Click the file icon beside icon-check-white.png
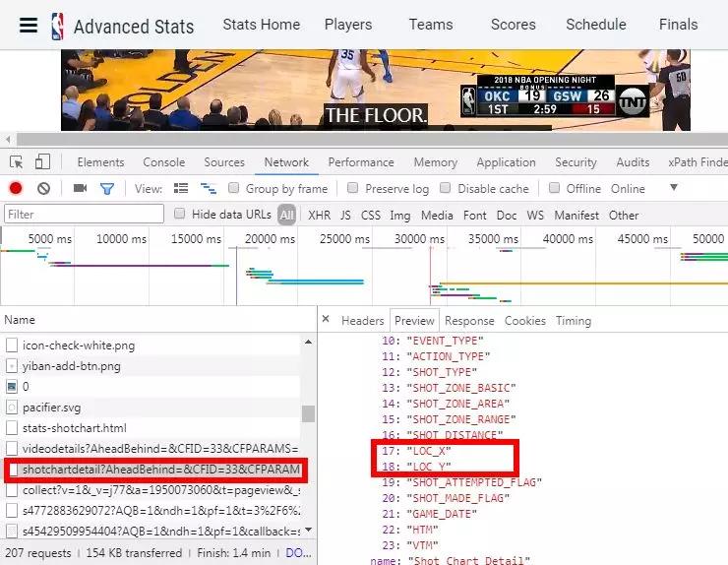Viewport: 728px width, 565px height. [12, 345]
